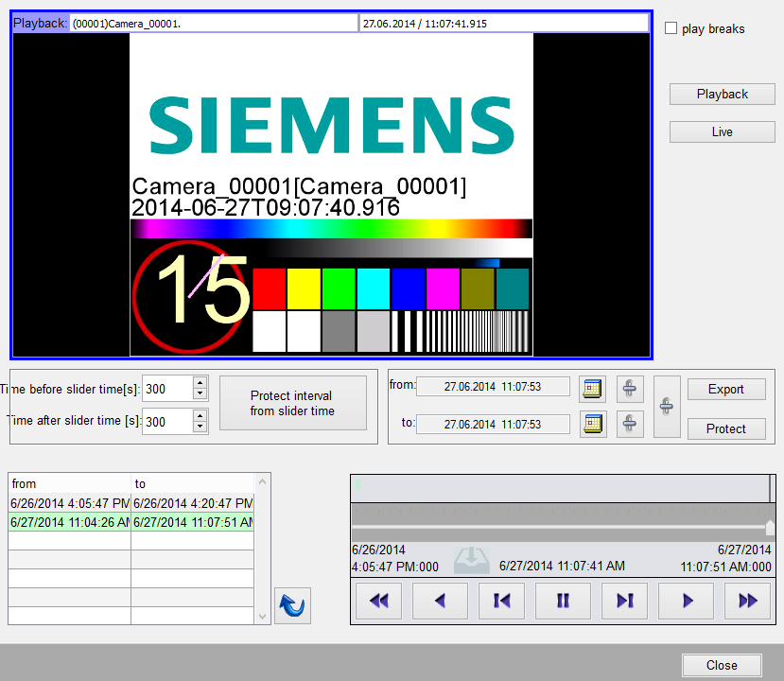Click the fast rewind playback button

point(379,601)
